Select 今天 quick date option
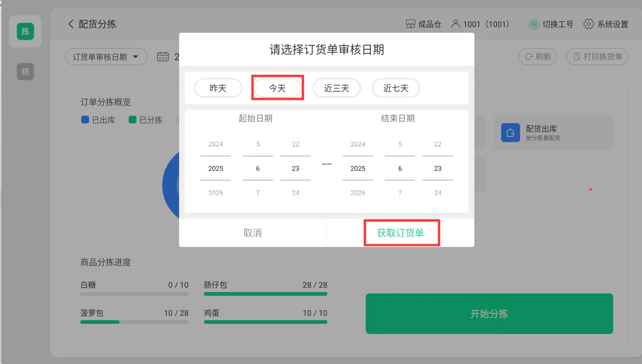642x364 pixels. [277, 88]
